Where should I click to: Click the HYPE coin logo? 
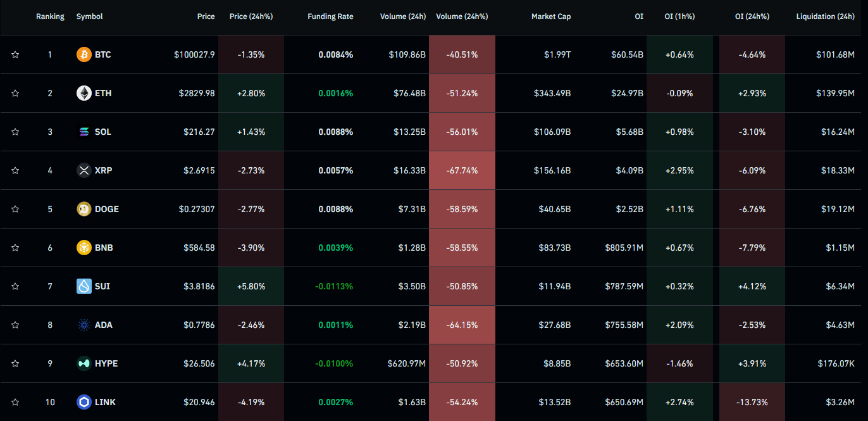(84, 364)
